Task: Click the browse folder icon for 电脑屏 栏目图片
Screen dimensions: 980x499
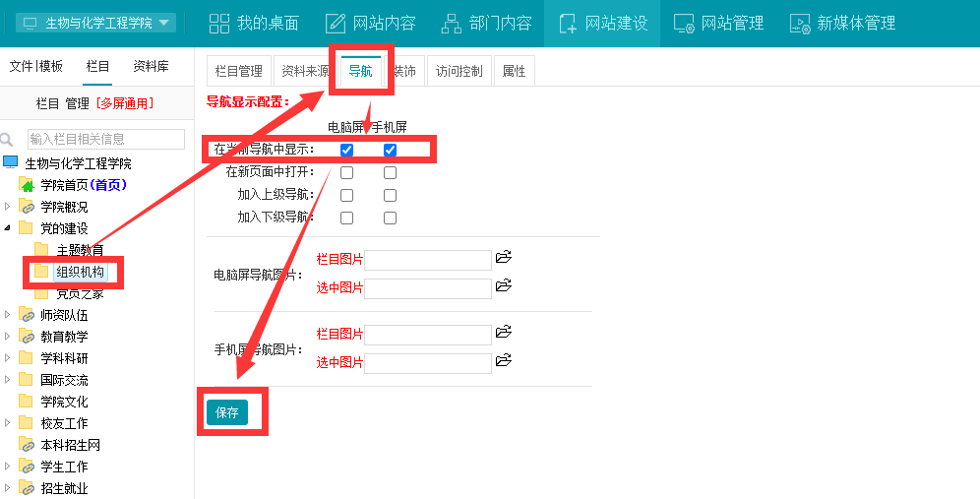Action: (504, 258)
